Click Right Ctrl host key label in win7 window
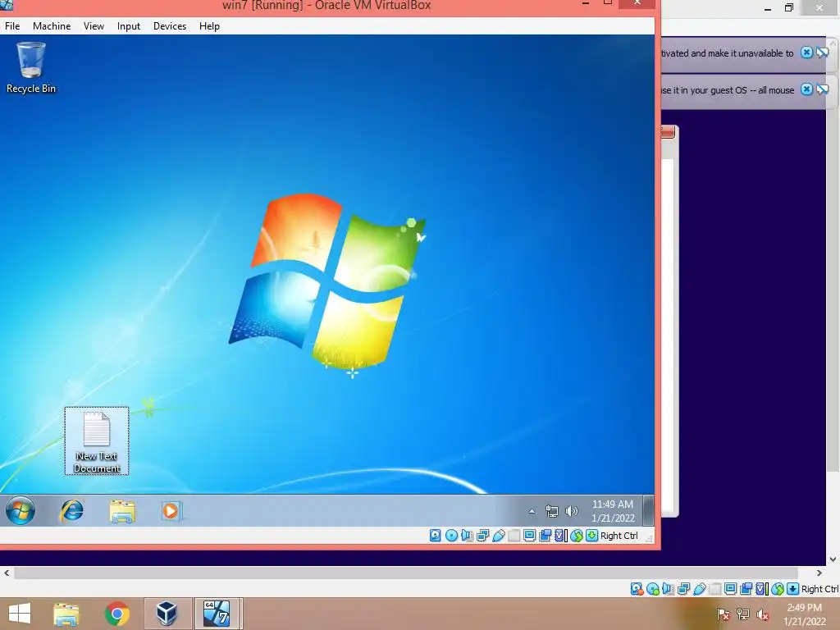 619,536
